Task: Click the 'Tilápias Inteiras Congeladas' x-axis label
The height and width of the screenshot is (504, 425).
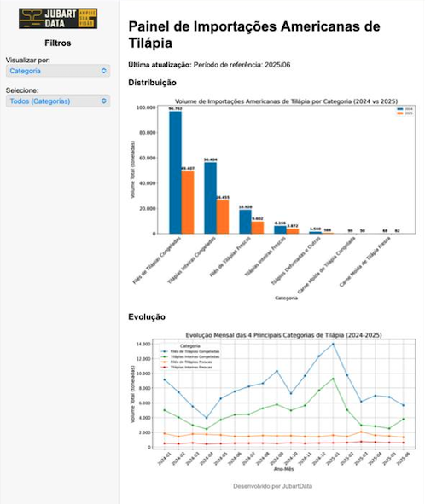Action: pyautogui.click(x=191, y=260)
